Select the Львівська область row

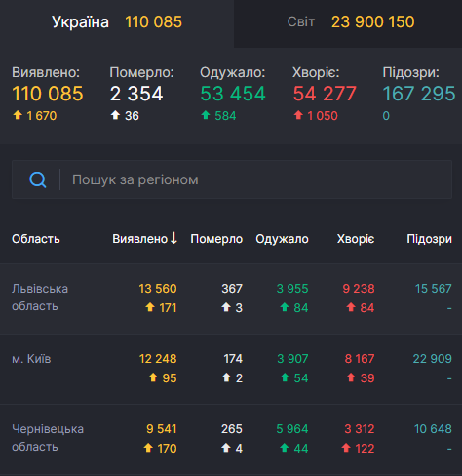pyautogui.click(x=231, y=298)
